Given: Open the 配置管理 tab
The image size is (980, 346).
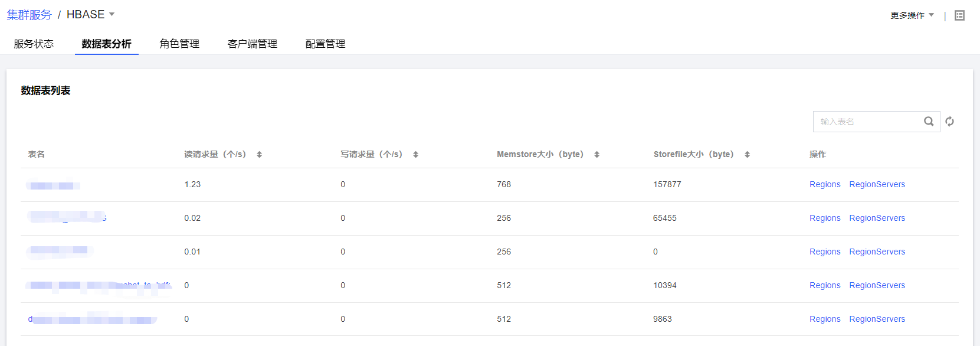Looking at the screenshot, I should pos(325,44).
